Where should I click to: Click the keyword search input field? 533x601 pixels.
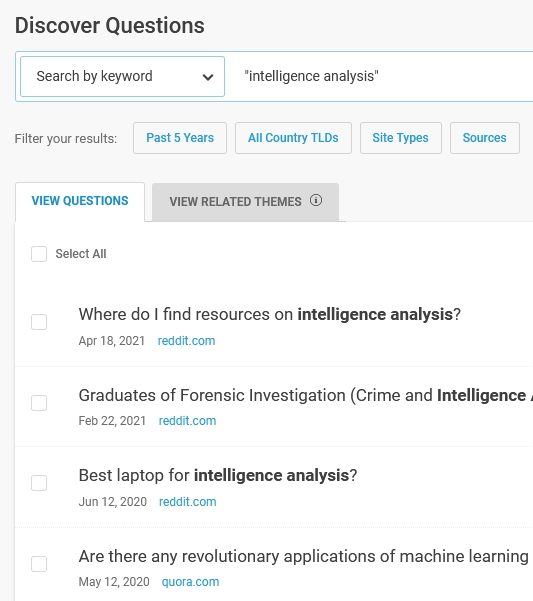pos(387,76)
